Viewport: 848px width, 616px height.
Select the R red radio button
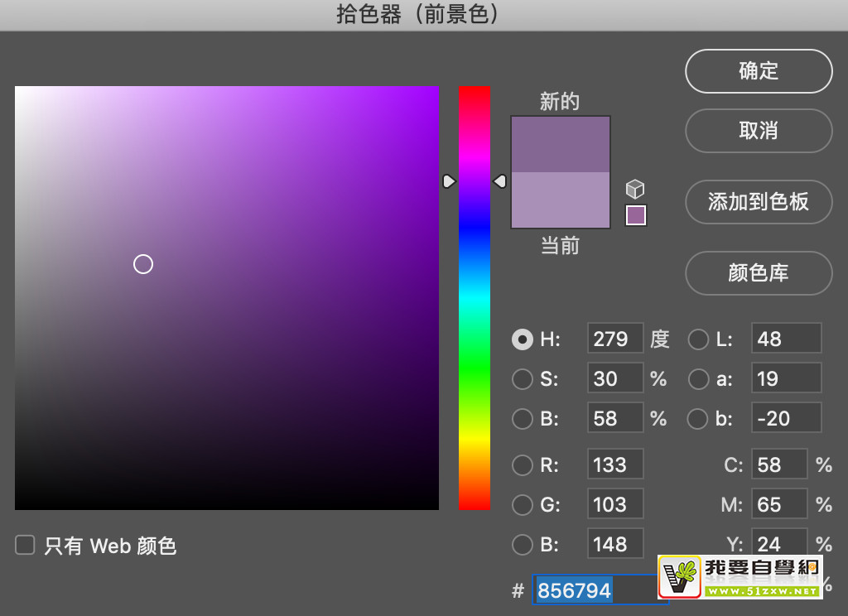coord(523,465)
